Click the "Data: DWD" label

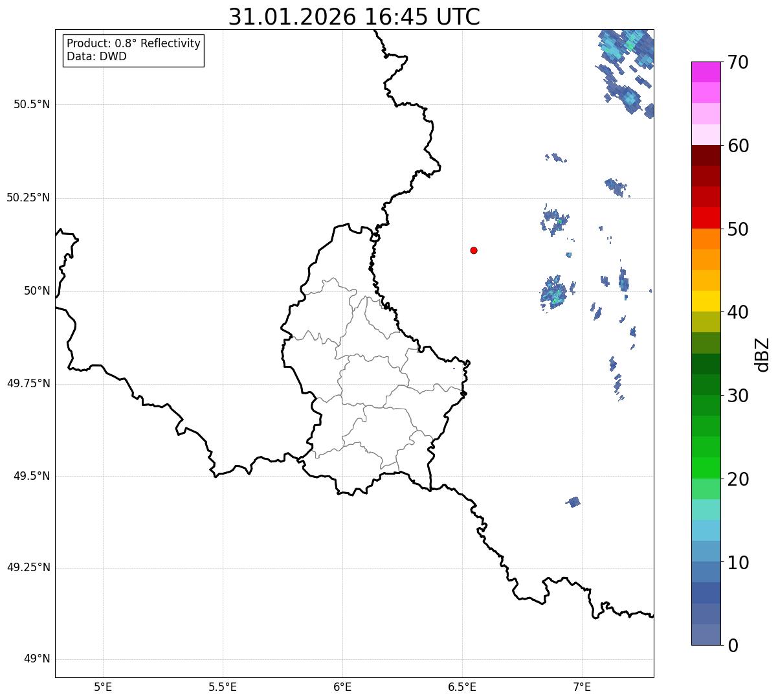96,56
